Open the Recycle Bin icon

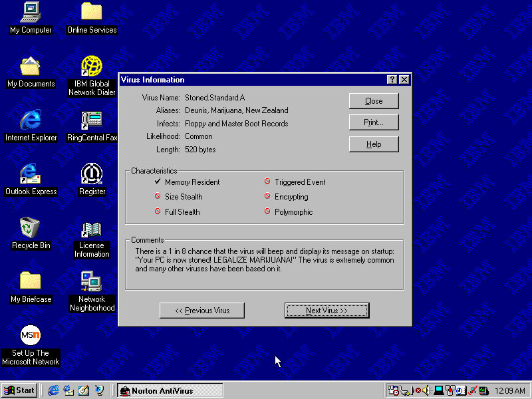tap(31, 227)
